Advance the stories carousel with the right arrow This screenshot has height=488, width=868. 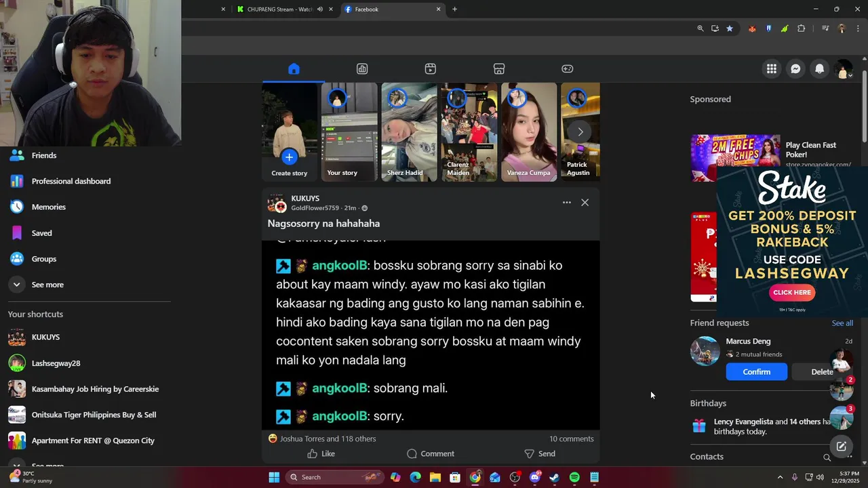point(580,132)
